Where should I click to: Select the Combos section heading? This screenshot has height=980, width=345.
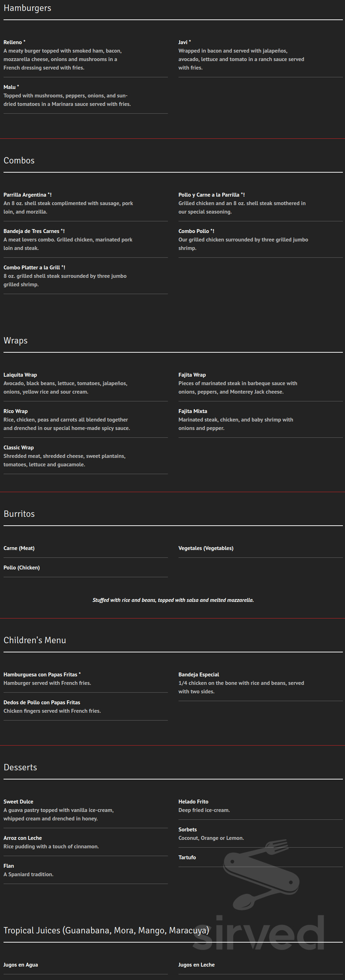pos(19,161)
